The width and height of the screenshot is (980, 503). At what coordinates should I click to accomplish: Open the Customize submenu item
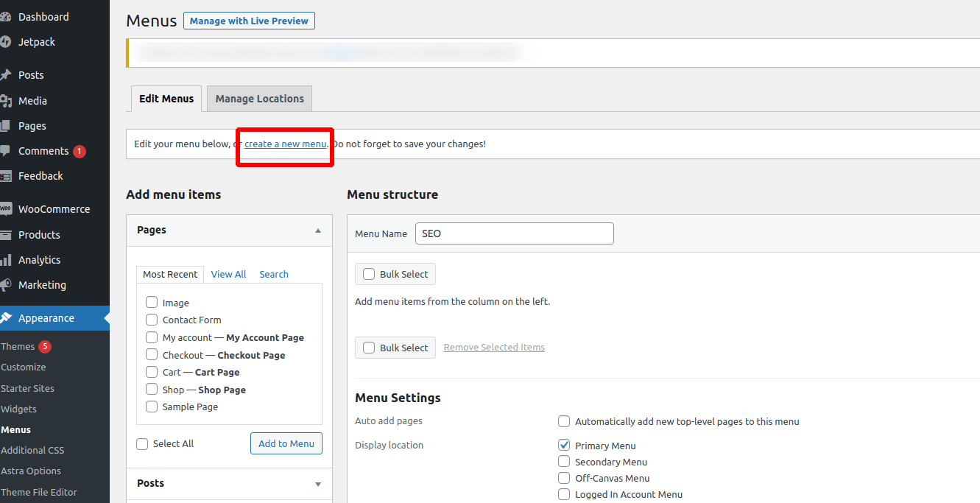point(24,367)
